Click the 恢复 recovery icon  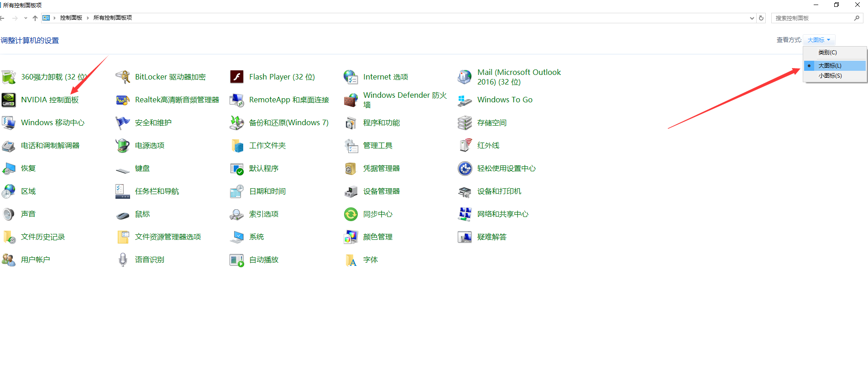(9, 168)
